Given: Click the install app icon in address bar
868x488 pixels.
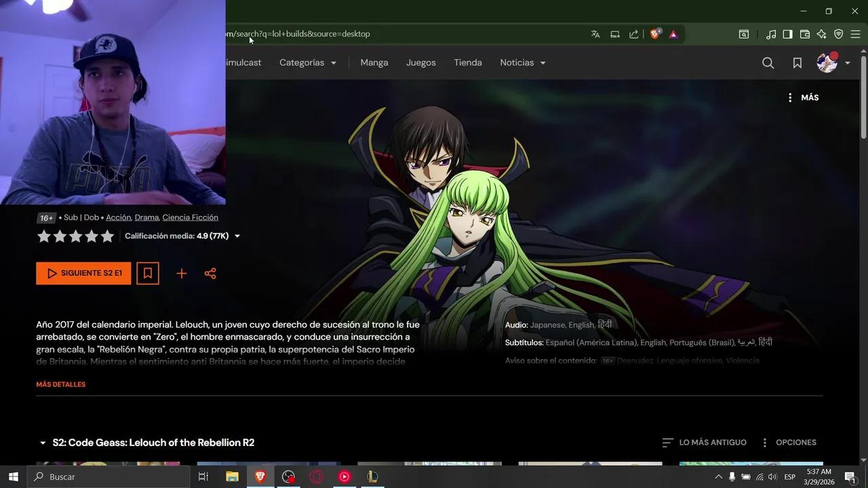Looking at the screenshot, I should (615, 34).
